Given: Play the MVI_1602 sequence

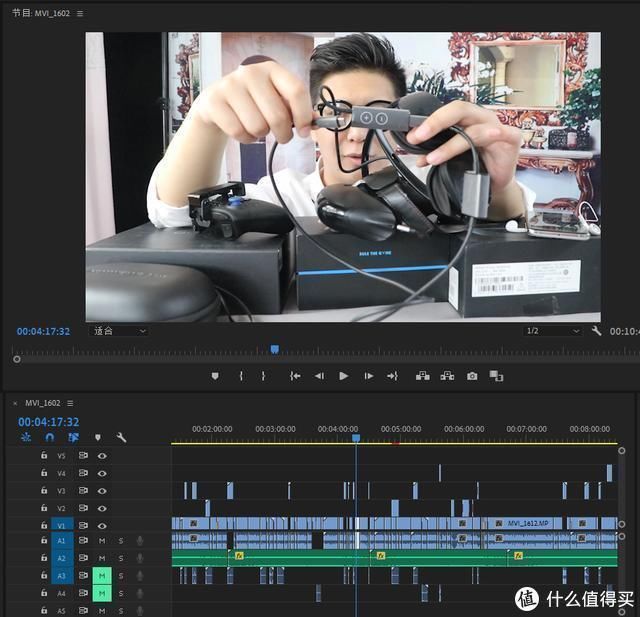Looking at the screenshot, I should coord(344,376).
